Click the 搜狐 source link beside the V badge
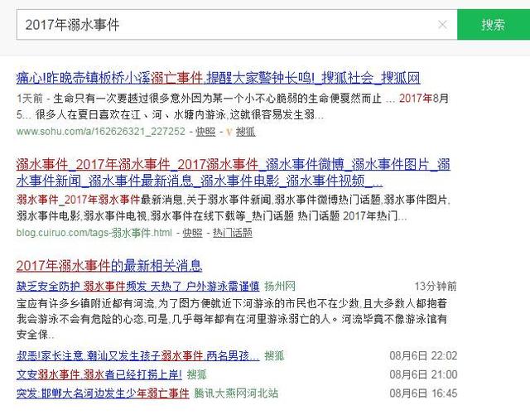The image size is (530, 420). point(245,131)
